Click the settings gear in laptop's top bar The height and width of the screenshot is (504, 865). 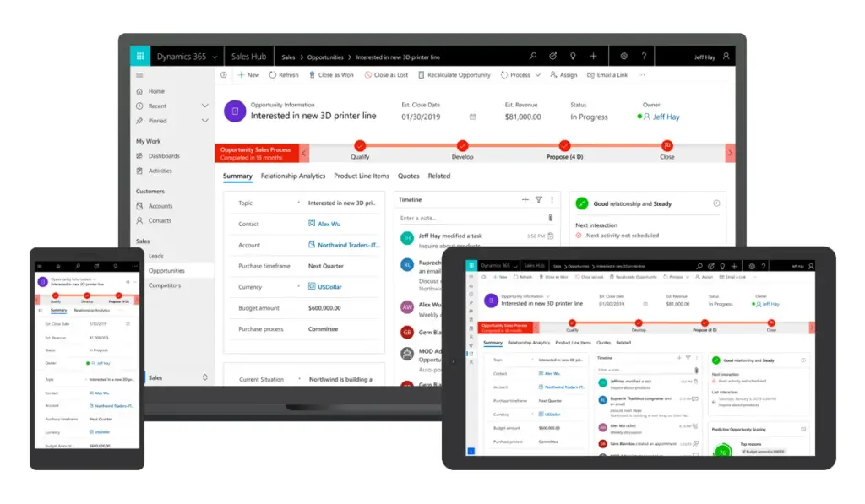[623, 57]
